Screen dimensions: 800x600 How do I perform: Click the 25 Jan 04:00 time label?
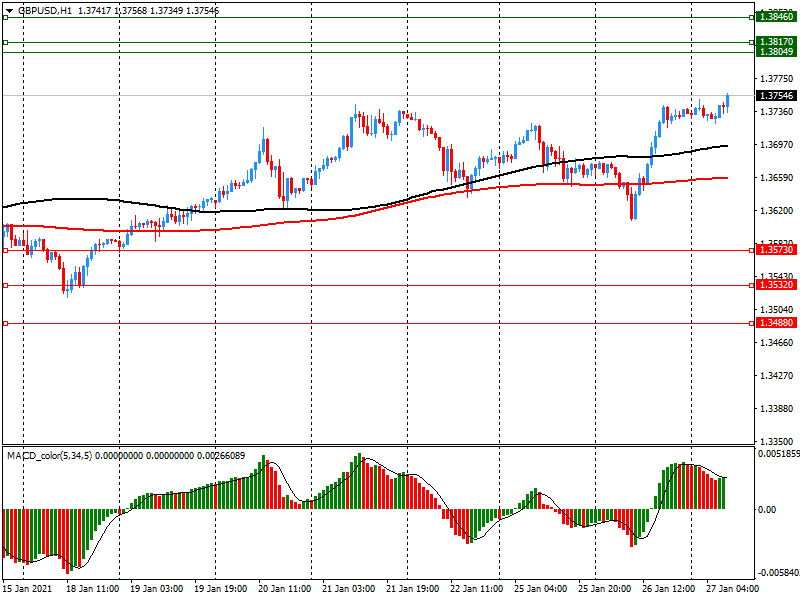[x=540, y=589]
